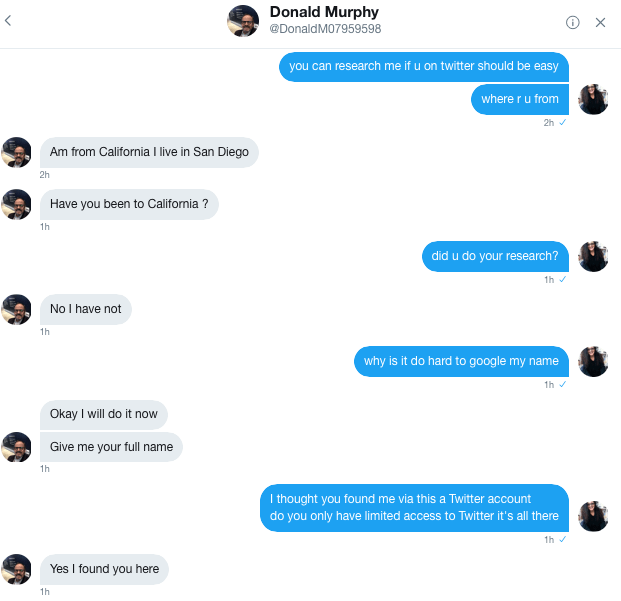
Task: Click avatar next to "Have you been to California ?"
Action: point(17,204)
